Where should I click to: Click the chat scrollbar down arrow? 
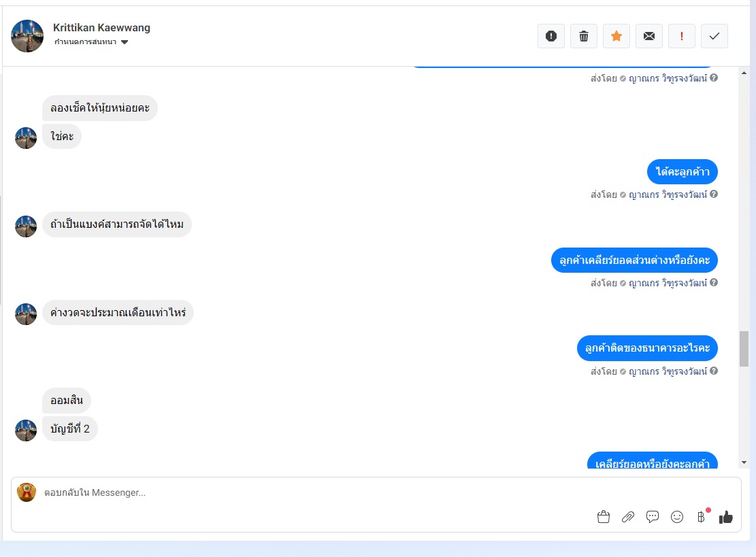pos(744,462)
